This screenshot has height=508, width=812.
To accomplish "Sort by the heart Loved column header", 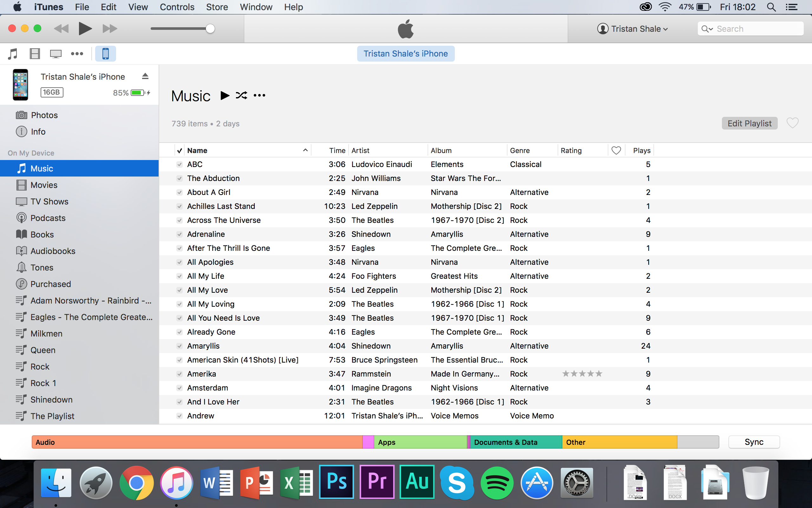I will (x=616, y=150).
